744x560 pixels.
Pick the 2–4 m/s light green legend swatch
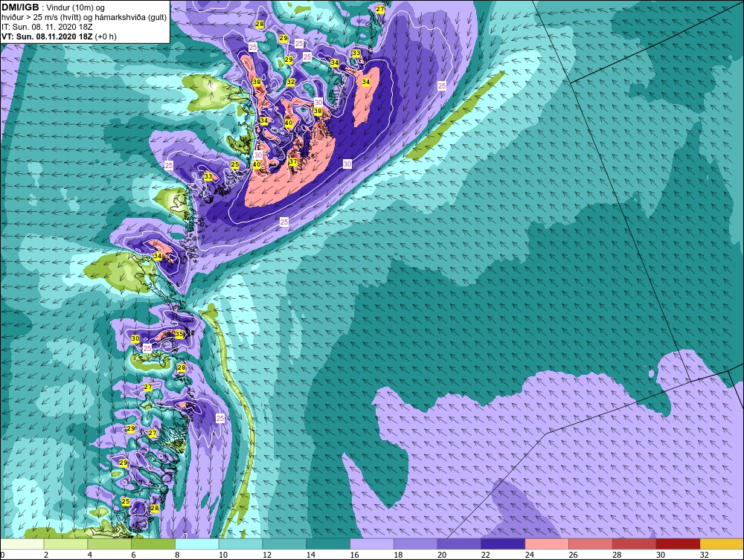click(x=65, y=544)
